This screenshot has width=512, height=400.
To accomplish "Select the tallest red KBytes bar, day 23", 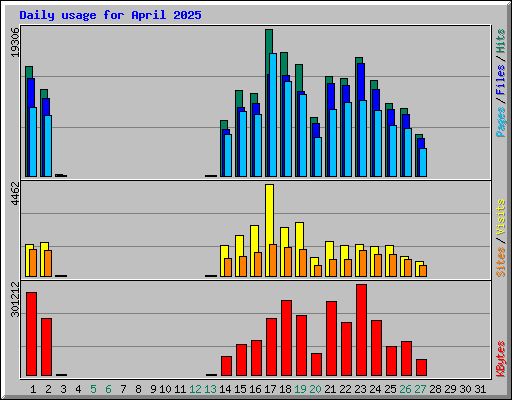I will [x=361, y=330].
